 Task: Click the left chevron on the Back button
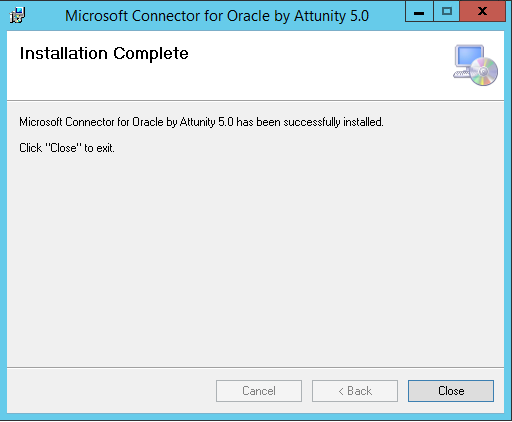pyautogui.click(x=341, y=391)
